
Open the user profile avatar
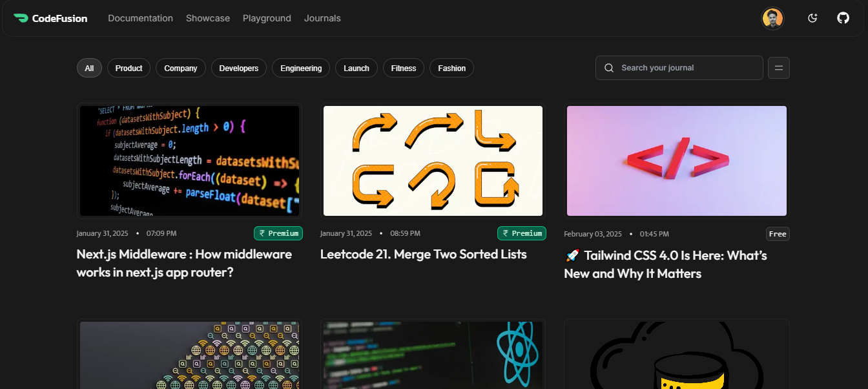pyautogui.click(x=772, y=18)
